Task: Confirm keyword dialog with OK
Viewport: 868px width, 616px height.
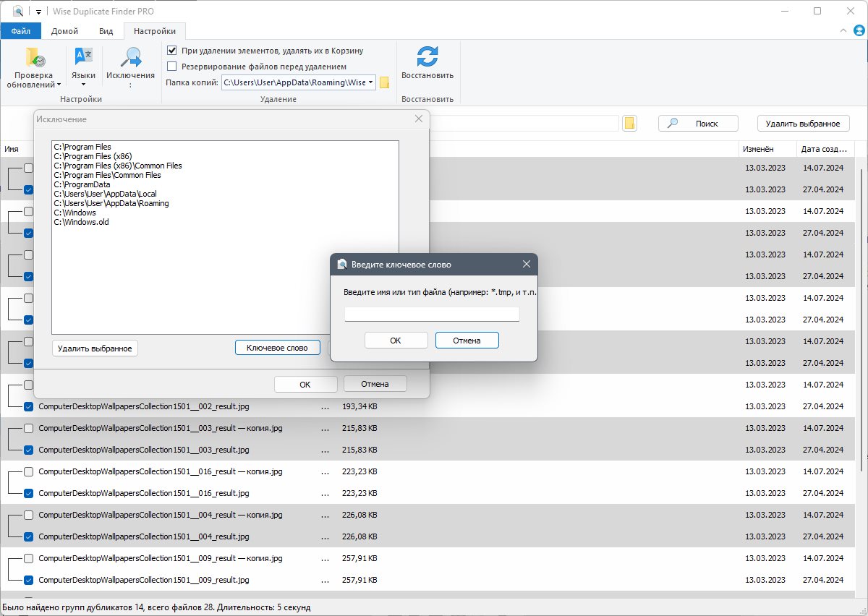Action: click(x=396, y=340)
